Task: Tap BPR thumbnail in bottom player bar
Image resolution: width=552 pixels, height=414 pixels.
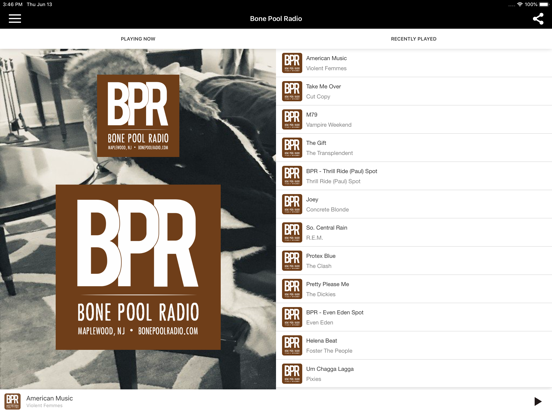Action: point(12,401)
